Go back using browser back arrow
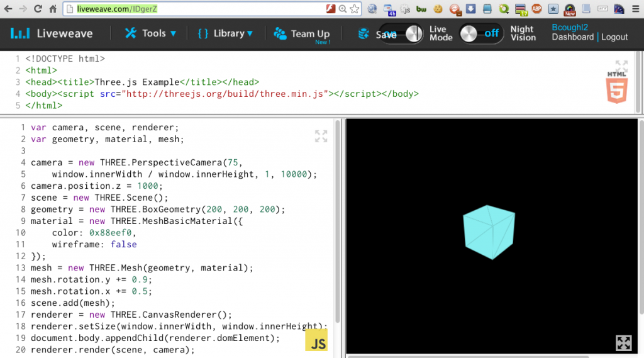The width and height of the screenshot is (644, 358). [x=8, y=9]
